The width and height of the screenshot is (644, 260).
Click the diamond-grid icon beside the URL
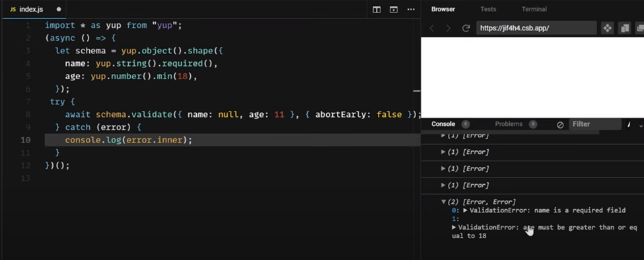coord(607,28)
